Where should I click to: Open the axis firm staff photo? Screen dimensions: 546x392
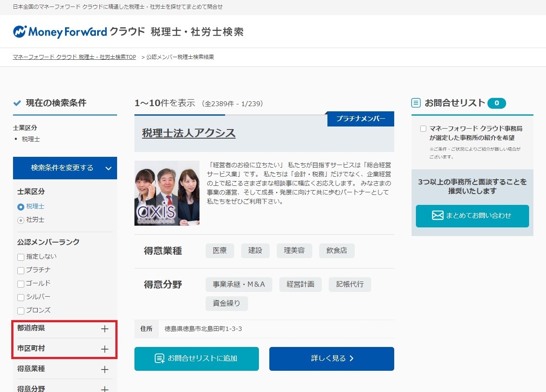pos(167,193)
